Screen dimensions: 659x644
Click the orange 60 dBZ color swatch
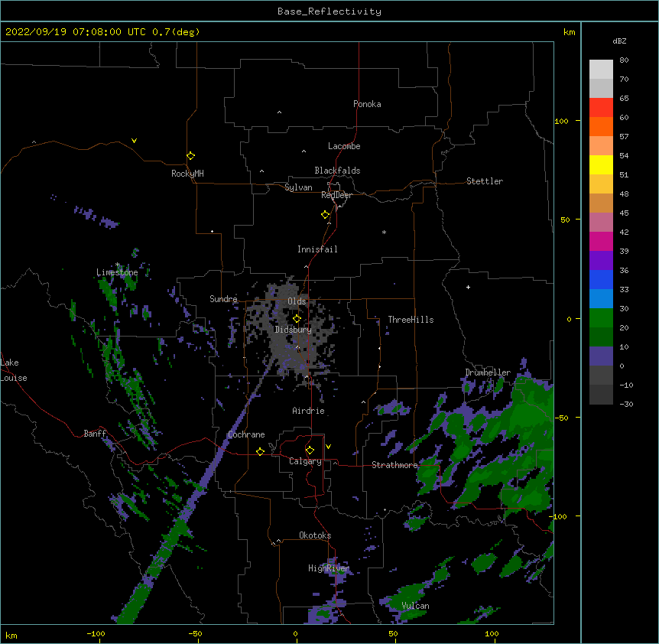tap(601, 126)
